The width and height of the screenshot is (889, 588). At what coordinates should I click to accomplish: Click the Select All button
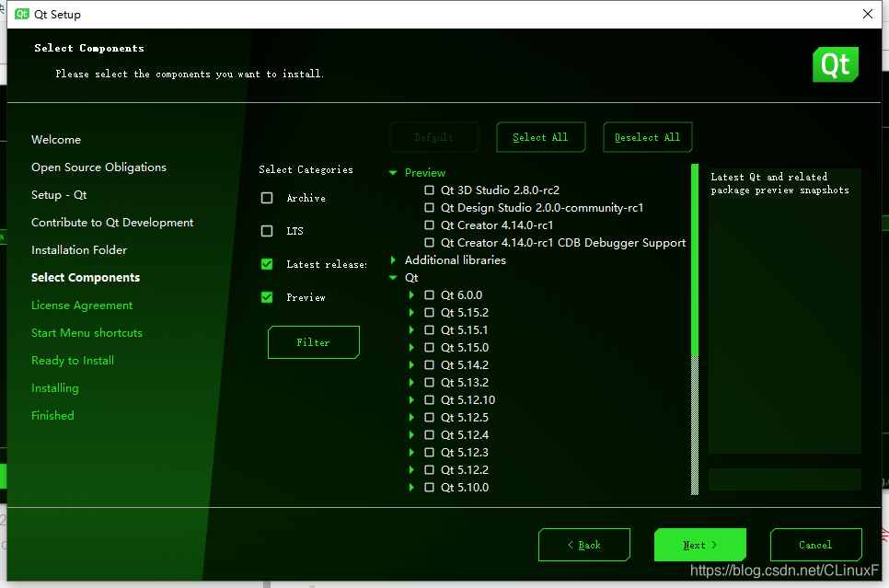(x=540, y=137)
